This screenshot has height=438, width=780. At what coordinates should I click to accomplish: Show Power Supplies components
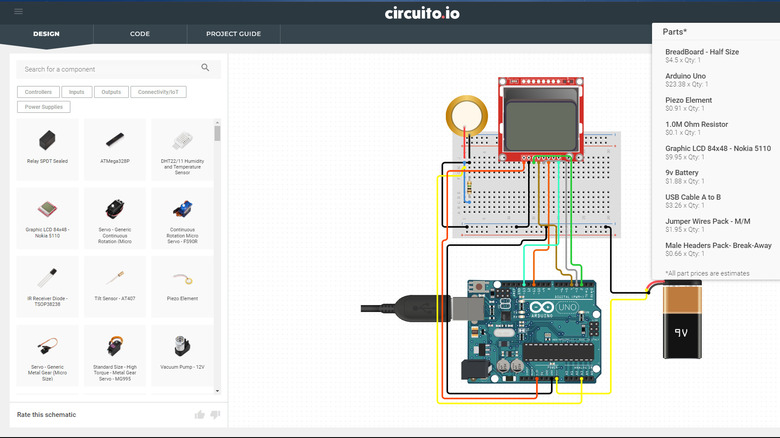[x=43, y=106]
